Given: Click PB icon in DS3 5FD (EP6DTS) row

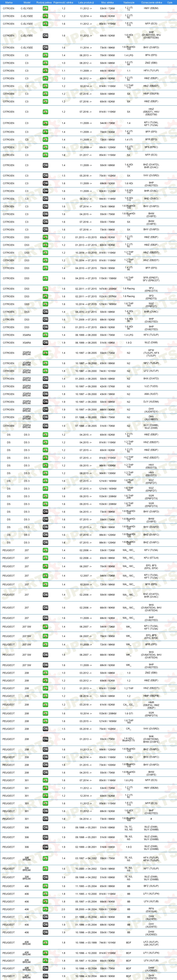Looking at the screenshot, I should click(x=45, y=296).
